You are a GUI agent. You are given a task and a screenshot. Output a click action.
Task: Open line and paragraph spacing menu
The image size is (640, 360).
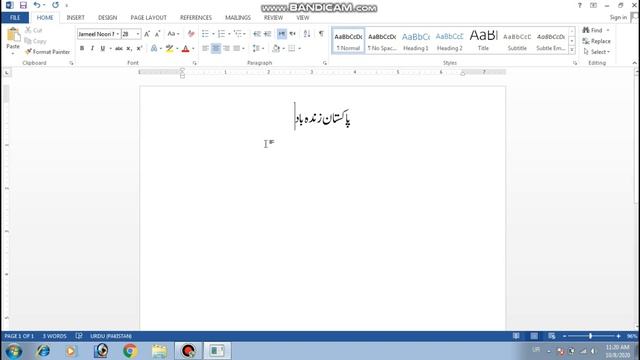(x=258, y=49)
